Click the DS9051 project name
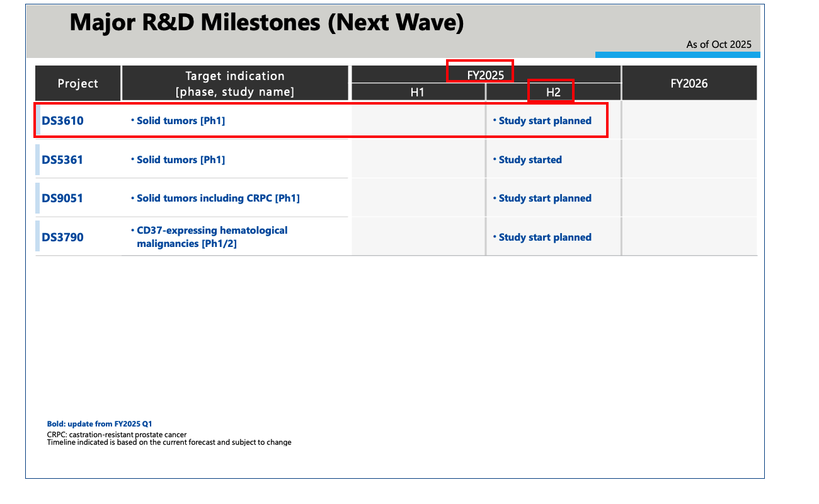Screen dimensions: 819x504 [x=62, y=198]
